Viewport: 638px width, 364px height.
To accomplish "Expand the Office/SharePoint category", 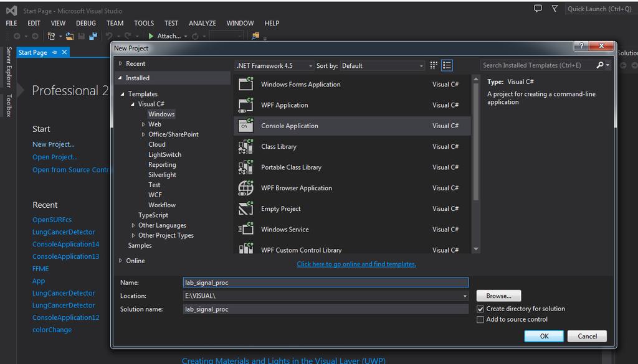I will point(143,134).
